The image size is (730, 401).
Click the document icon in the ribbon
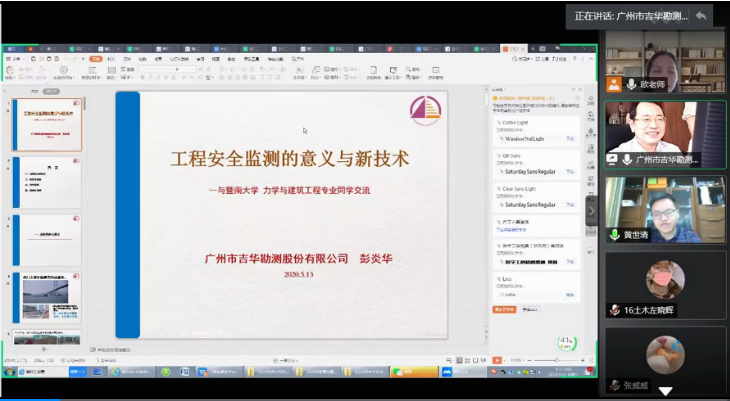373,70
